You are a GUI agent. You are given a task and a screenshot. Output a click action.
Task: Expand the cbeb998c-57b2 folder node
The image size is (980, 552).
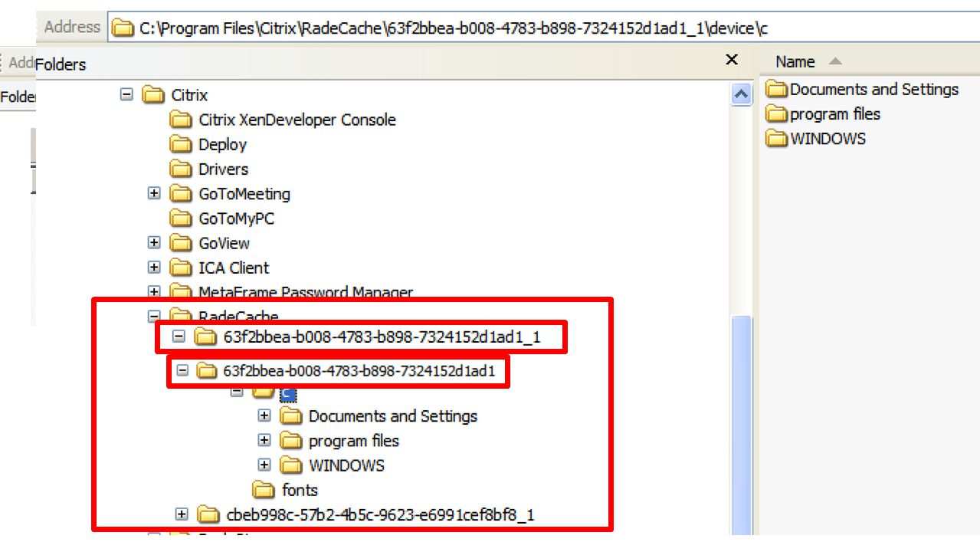(x=182, y=514)
